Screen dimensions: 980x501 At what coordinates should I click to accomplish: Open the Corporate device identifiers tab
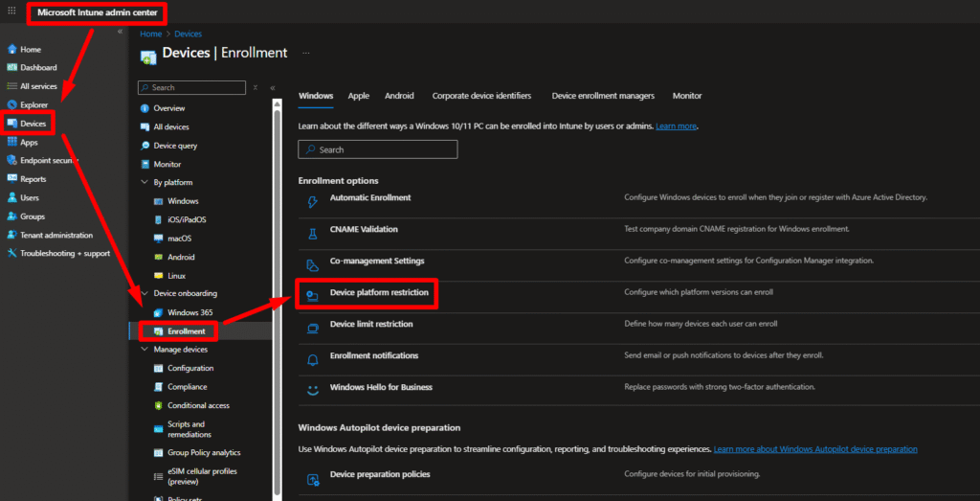coord(482,96)
